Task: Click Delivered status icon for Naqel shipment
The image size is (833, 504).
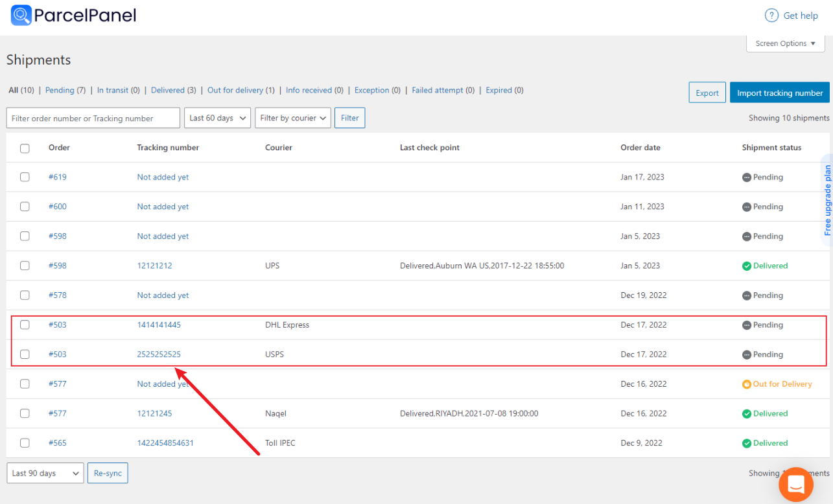Action: click(747, 413)
